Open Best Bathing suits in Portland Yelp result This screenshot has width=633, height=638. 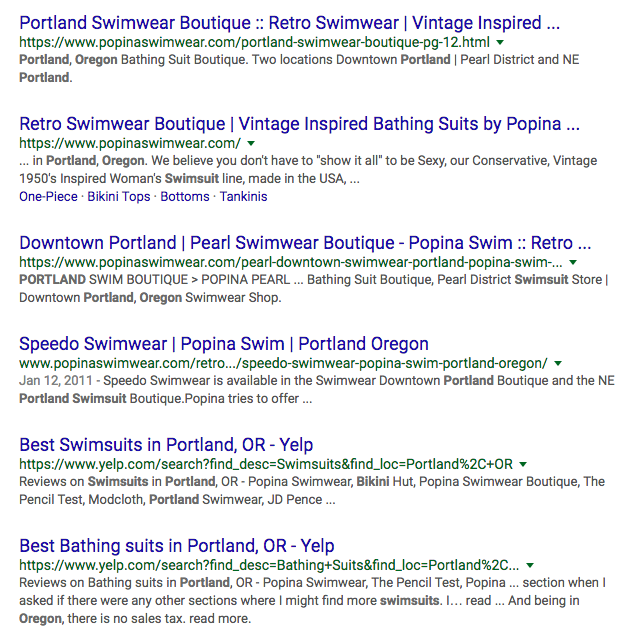[177, 546]
